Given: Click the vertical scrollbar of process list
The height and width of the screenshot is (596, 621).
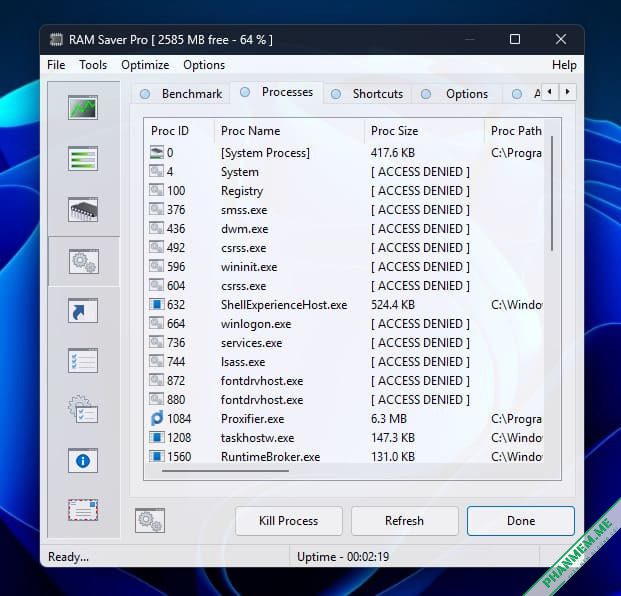Looking at the screenshot, I should pyautogui.click(x=552, y=193).
